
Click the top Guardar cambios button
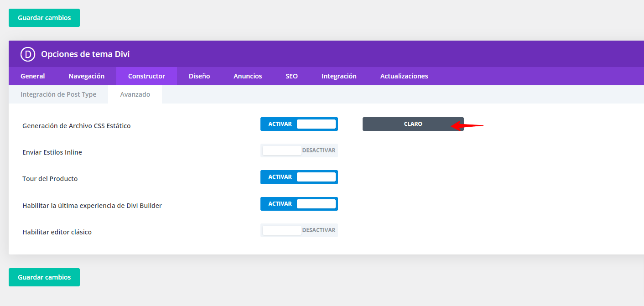pos(44,18)
